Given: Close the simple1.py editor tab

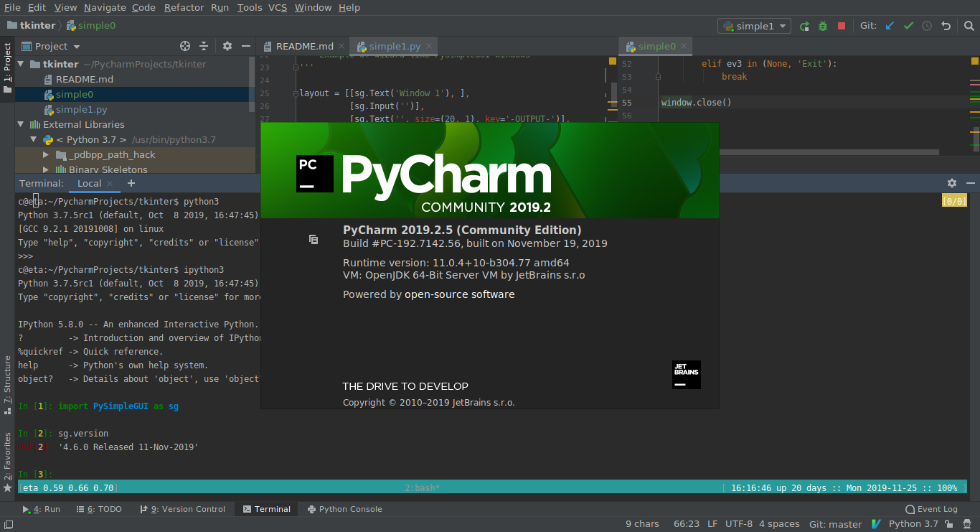Looking at the screenshot, I should click(430, 46).
